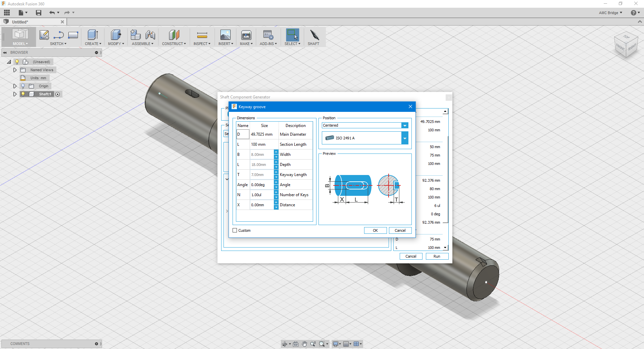Open the MODEL workspace menu
This screenshot has width=644, height=349.
(20, 44)
